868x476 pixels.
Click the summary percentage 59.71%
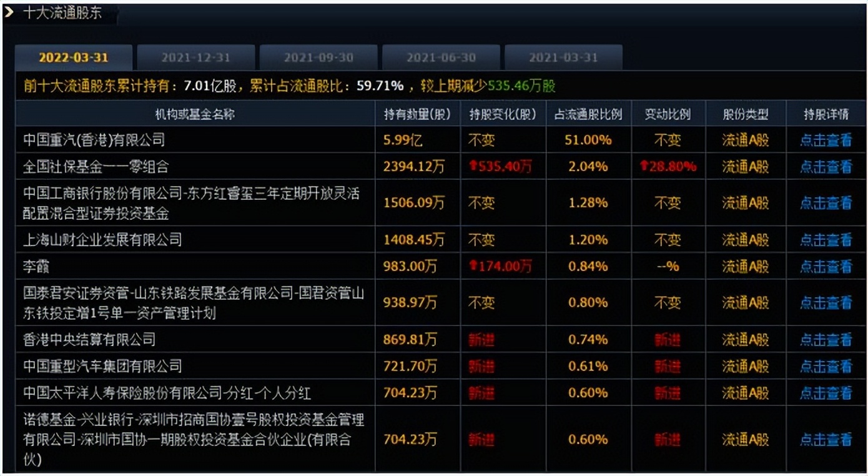point(380,86)
